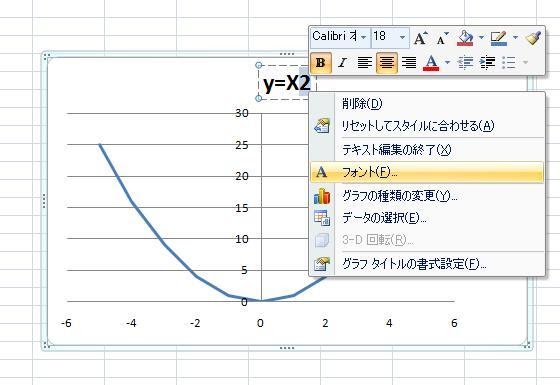Toggle Italic formatting button
Image resolution: width=560 pixels, height=385 pixels.
342,63
